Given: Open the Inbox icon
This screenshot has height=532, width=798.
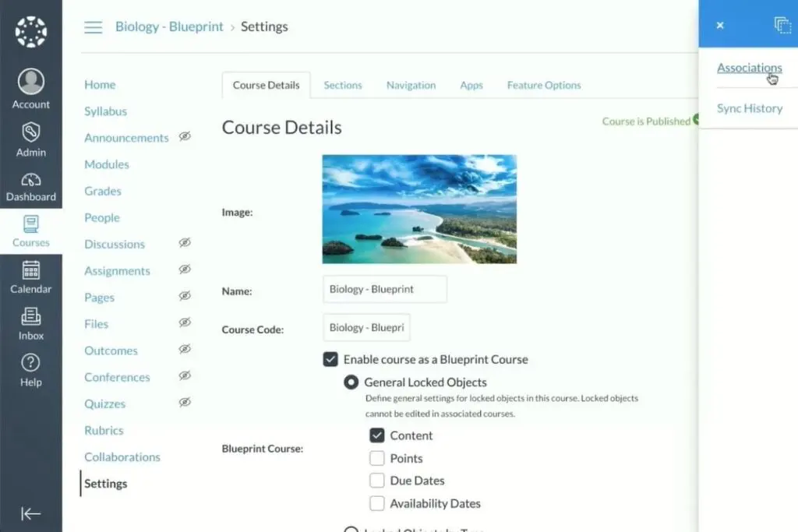Looking at the screenshot, I should [x=31, y=316].
